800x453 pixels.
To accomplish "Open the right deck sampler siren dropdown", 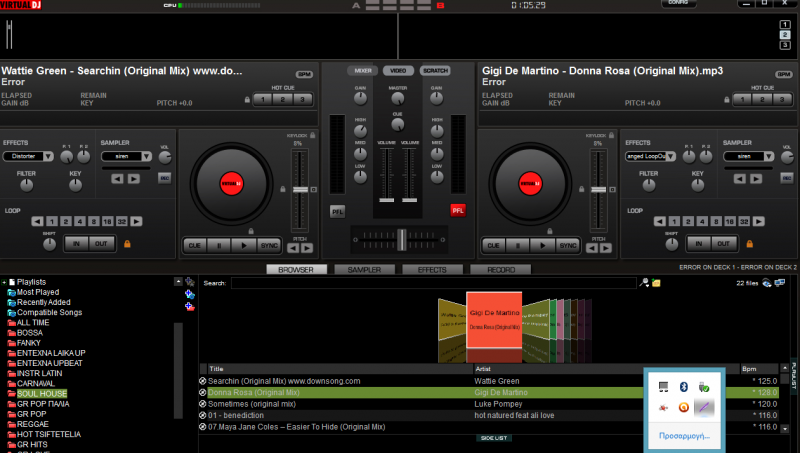I will click(748, 156).
